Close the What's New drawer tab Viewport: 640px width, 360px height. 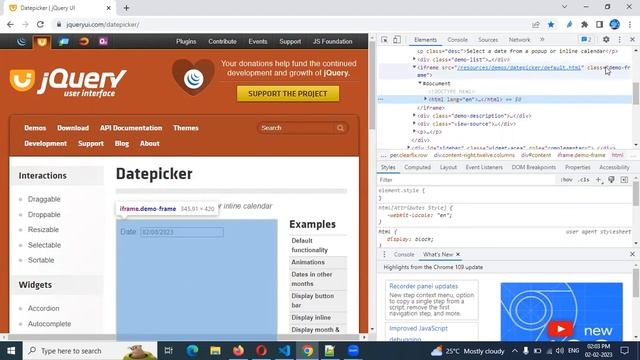coord(458,254)
